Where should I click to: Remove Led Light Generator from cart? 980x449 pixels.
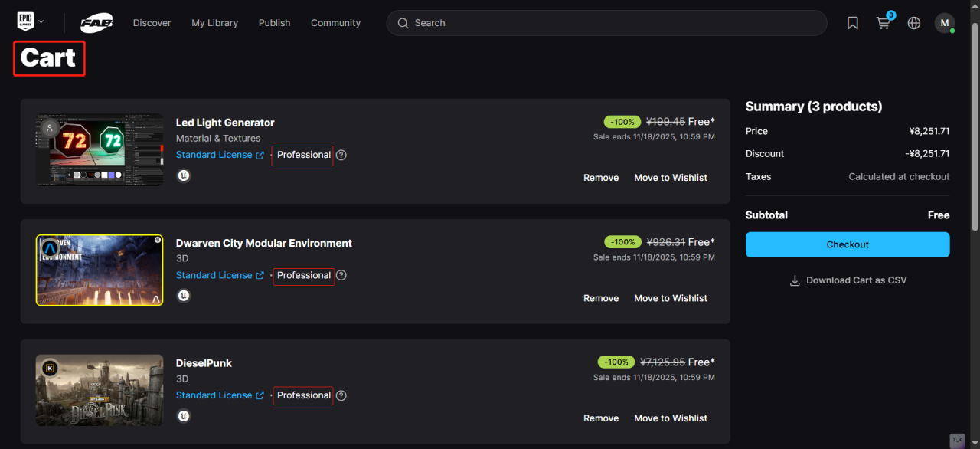coord(601,178)
